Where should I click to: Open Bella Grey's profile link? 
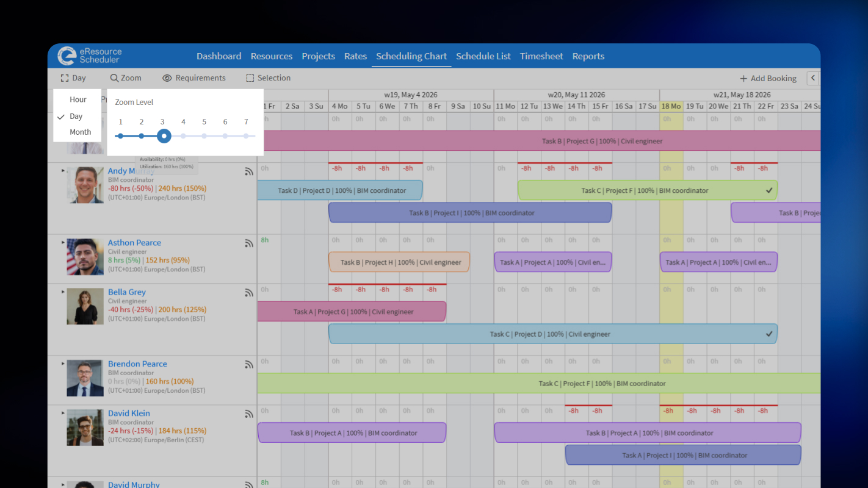(x=127, y=292)
